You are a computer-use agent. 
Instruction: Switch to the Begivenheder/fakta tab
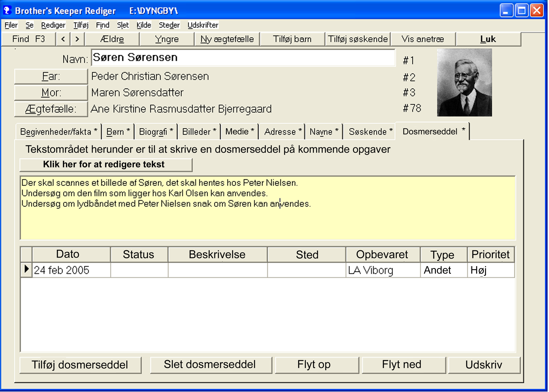pos(59,132)
